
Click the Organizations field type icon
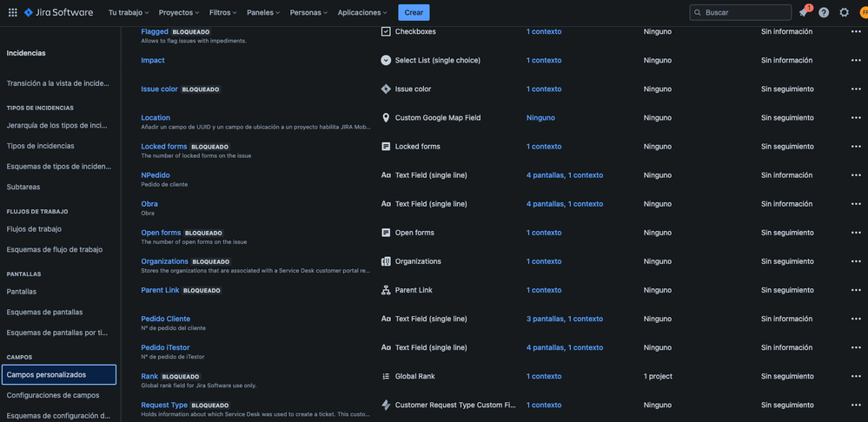click(x=386, y=261)
